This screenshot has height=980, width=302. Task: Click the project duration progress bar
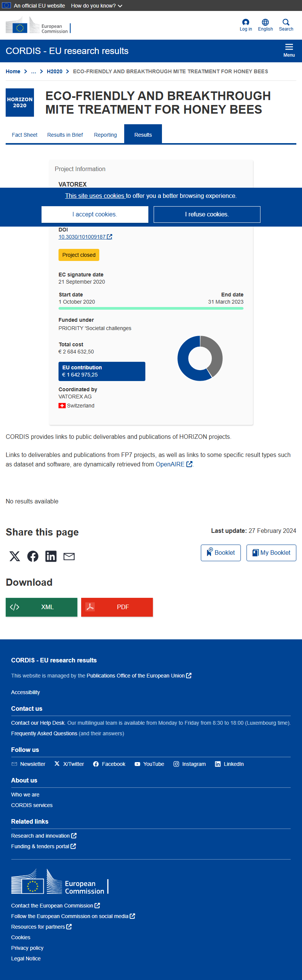click(x=151, y=308)
